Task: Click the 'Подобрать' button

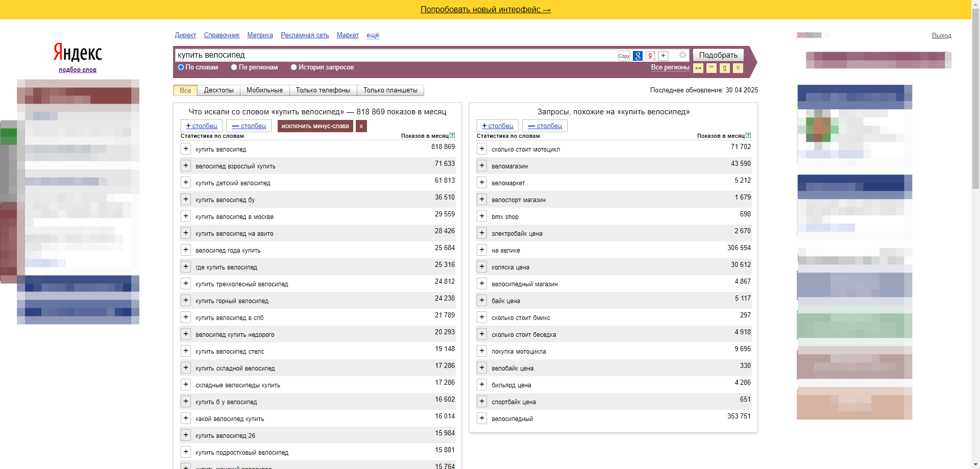Action: coord(718,55)
